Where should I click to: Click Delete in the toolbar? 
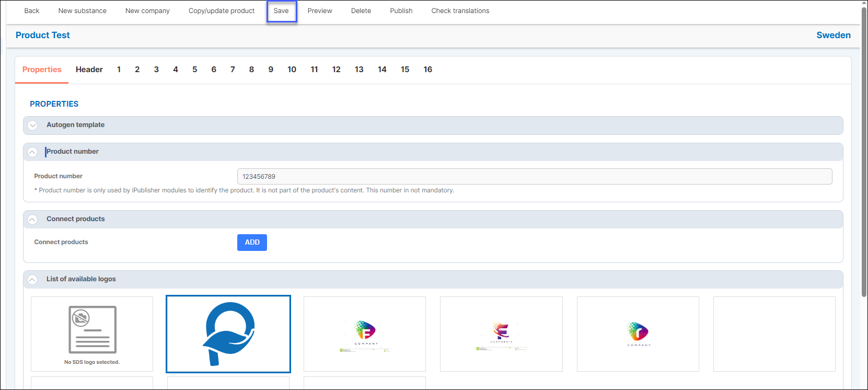[361, 10]
